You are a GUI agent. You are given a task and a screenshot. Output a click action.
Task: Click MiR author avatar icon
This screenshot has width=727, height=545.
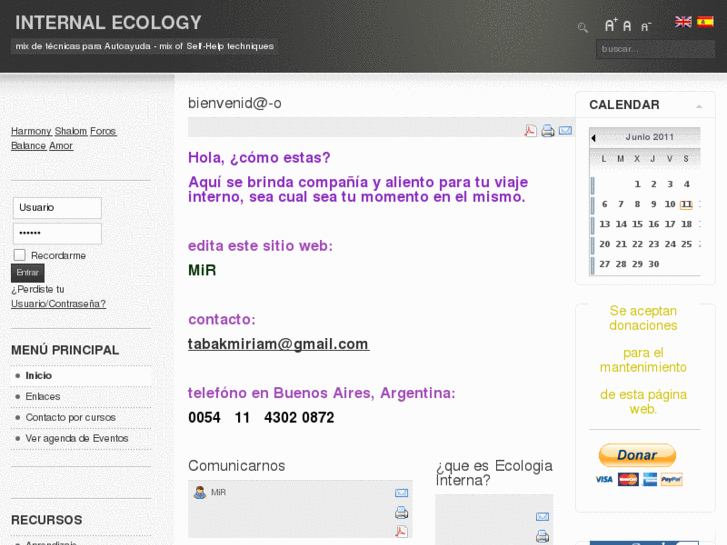tap(200, 492)
